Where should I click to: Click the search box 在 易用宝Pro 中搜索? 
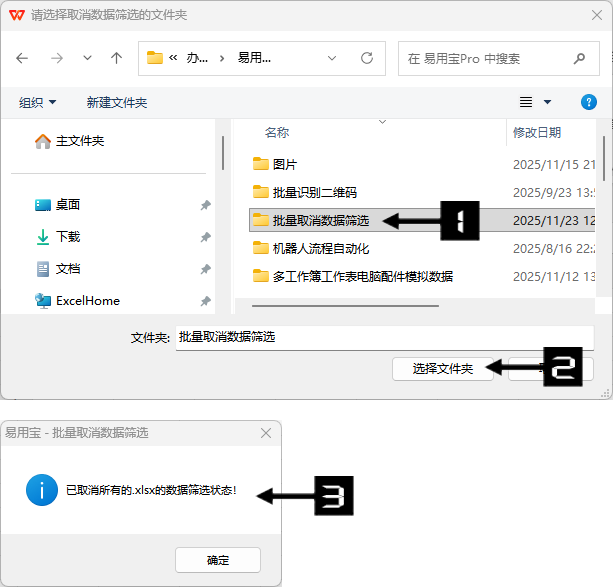click(497, 59)
